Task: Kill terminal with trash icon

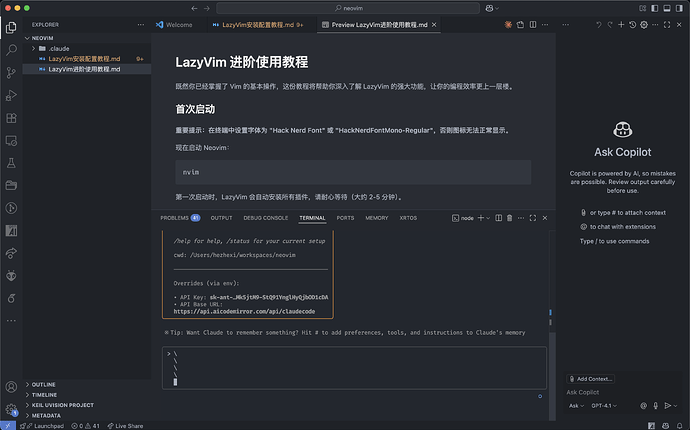Action: coord(510,218)
